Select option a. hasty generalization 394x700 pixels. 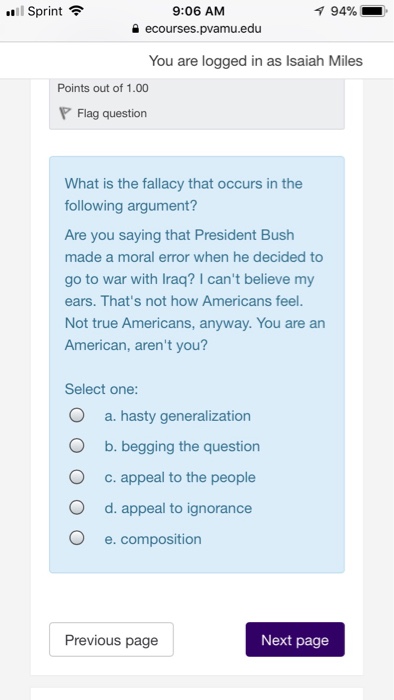[77, 416]
